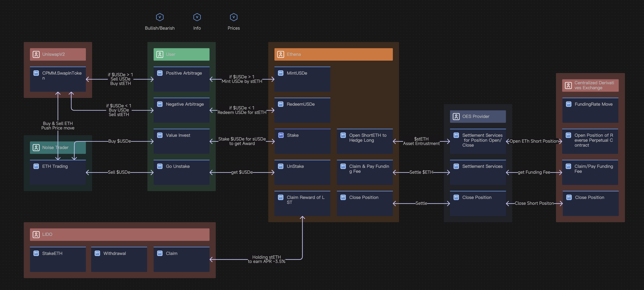Viewport: 644px width, 290px height.
Task: Select the Withdrawal node in LIDO
Action: [x=119, y=259]
